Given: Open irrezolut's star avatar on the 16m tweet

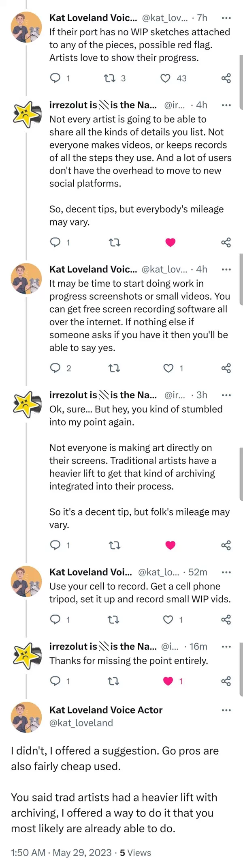Looking at the screenshot, I should click(x=26, y=655).
